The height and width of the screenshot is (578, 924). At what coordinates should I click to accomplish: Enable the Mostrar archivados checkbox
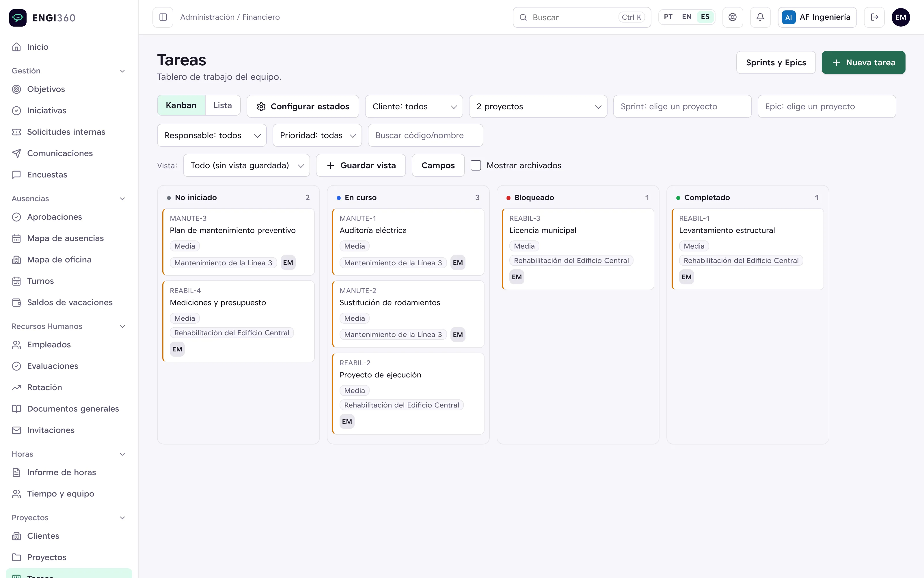476,165
